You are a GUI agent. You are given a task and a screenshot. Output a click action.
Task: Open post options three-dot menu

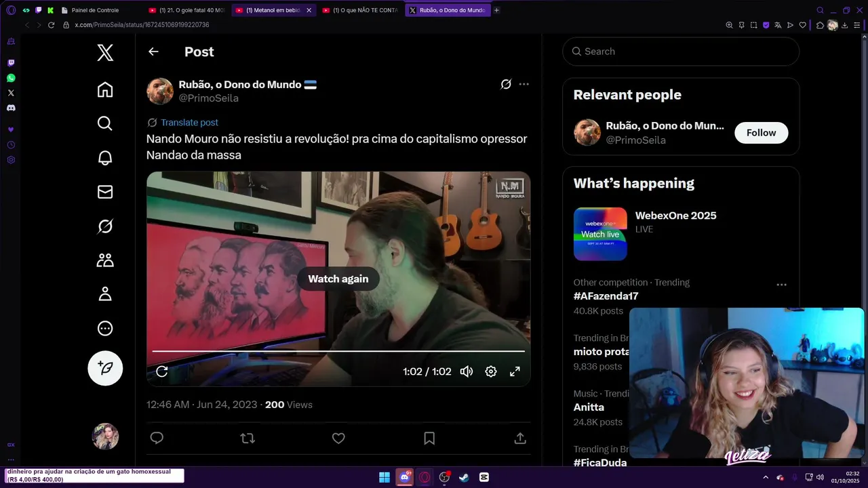[524, 84]
